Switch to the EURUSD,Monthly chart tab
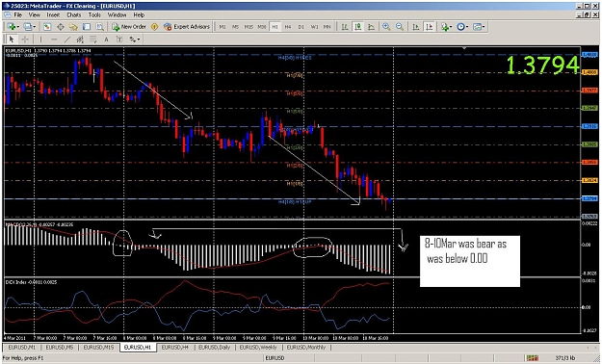 (x=306, y=347)
